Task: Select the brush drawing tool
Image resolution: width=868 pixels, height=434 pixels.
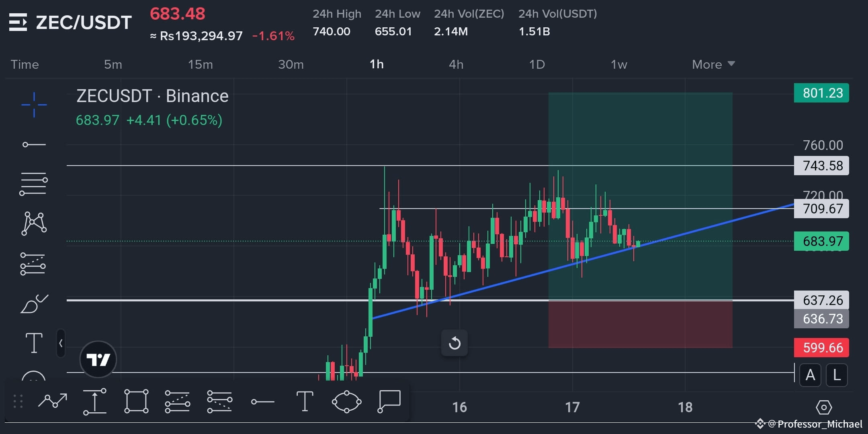Action: (34, 304)
